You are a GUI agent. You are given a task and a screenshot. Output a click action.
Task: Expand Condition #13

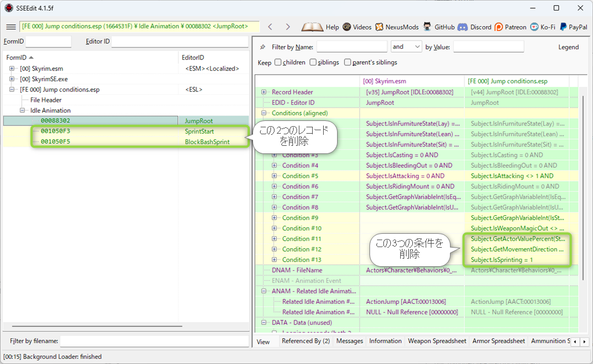(x=274, y=260)
